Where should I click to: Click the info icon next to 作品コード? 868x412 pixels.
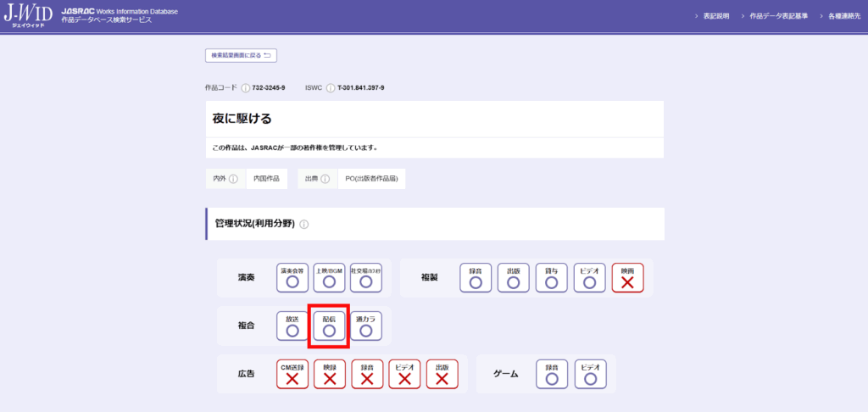246,88
